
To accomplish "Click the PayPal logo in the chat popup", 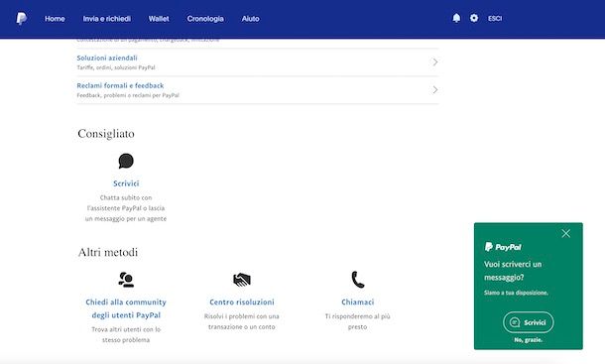I will [x=503, y=247].
